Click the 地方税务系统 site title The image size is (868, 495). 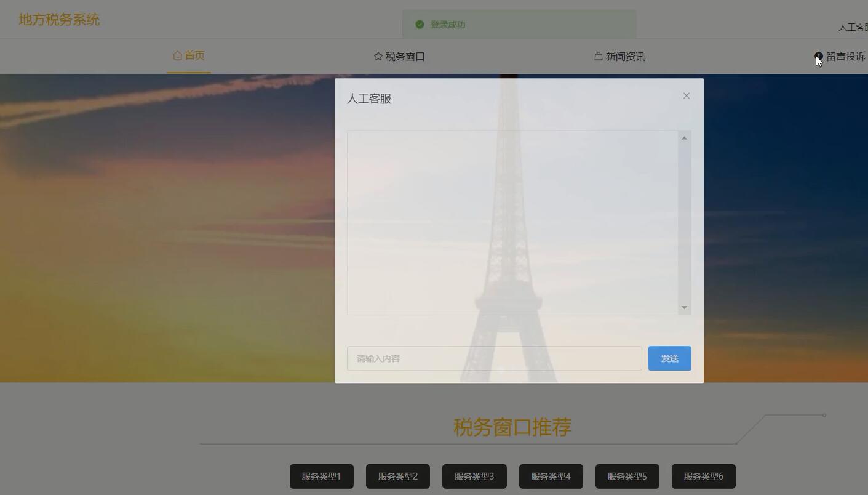coord(59,20)
